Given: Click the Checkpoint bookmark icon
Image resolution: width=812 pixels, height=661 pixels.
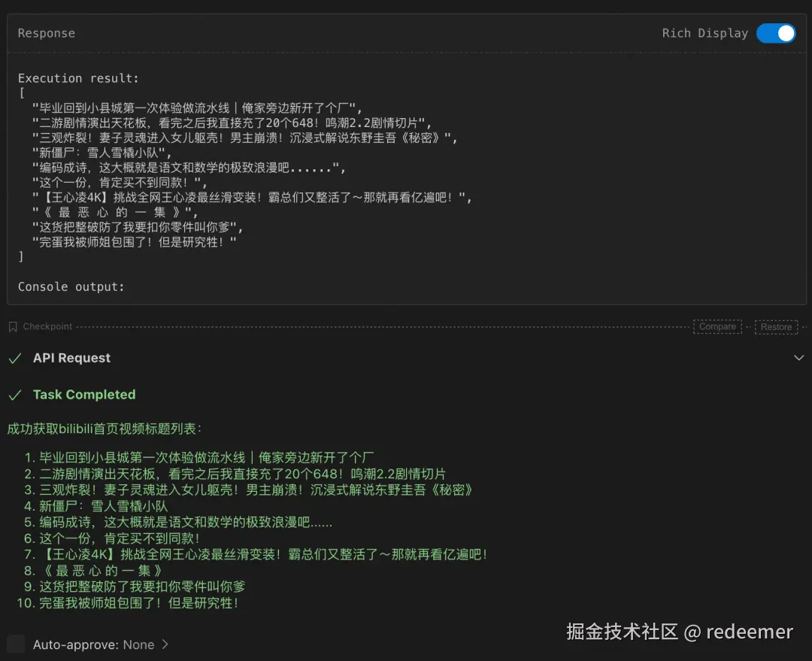Looking at the screenshot, I should click(13, 327).
